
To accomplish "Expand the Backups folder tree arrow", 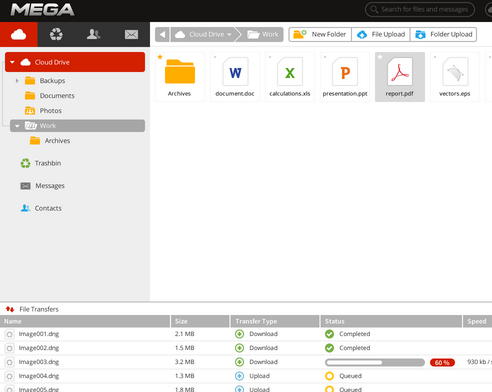I will click(x=17, y=80).
